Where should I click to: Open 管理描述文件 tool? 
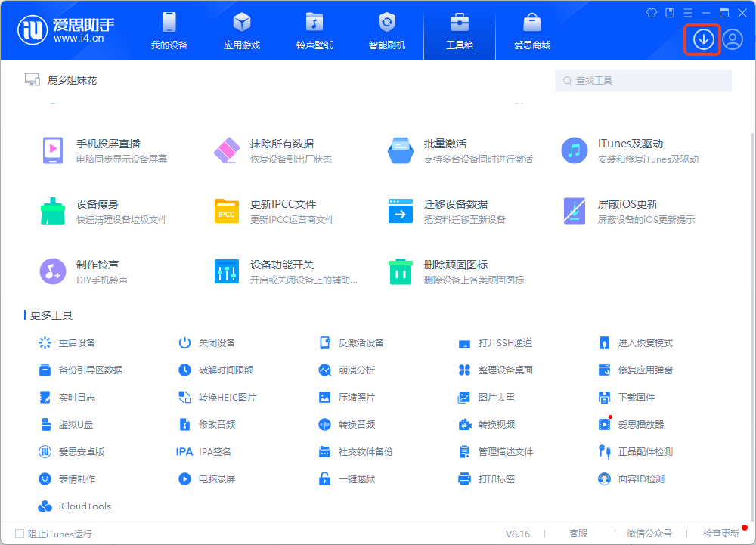495,451
